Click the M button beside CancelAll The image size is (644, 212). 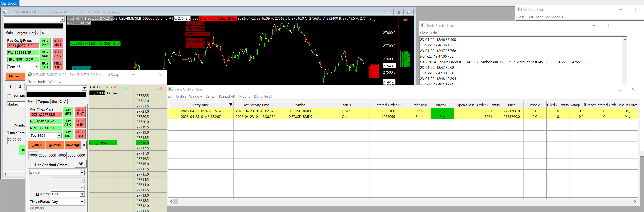click(x=84, y=145)
